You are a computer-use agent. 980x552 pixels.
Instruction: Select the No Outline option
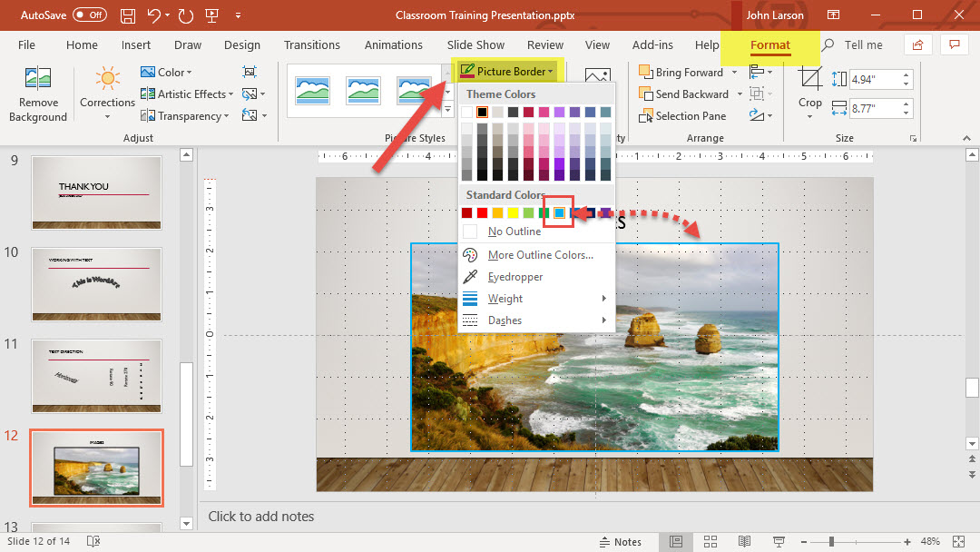[514, 232]
